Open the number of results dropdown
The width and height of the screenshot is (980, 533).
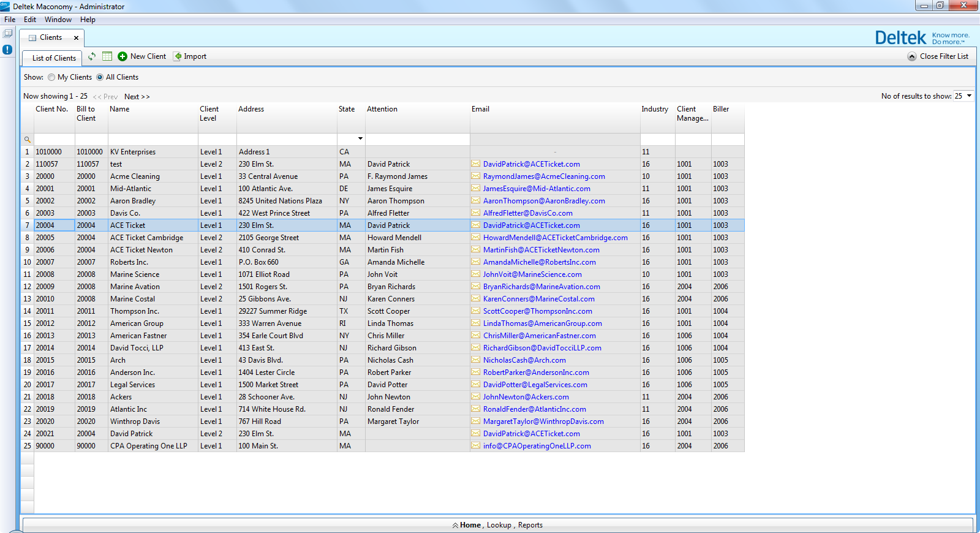[970, 96]
